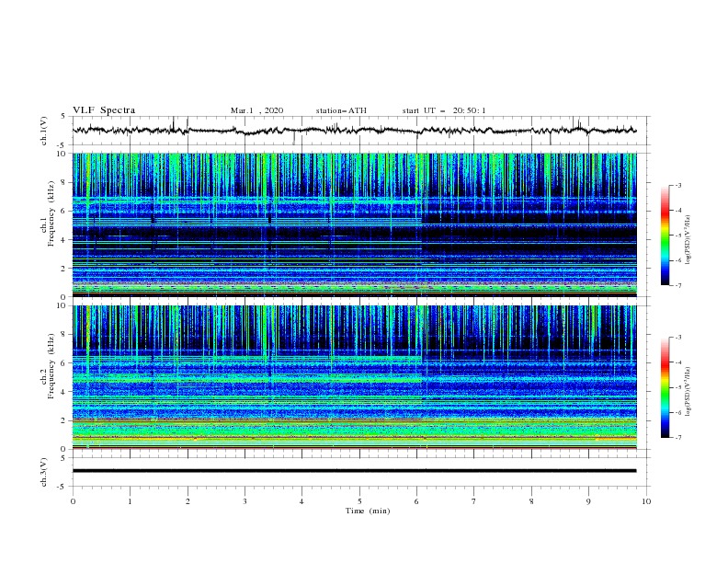Click the 'VLF Spectra' title text

(104, 110)
